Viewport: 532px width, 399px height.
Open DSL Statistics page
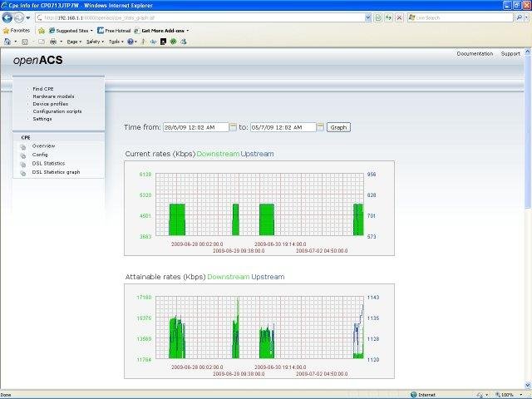(x=48, y=163)
